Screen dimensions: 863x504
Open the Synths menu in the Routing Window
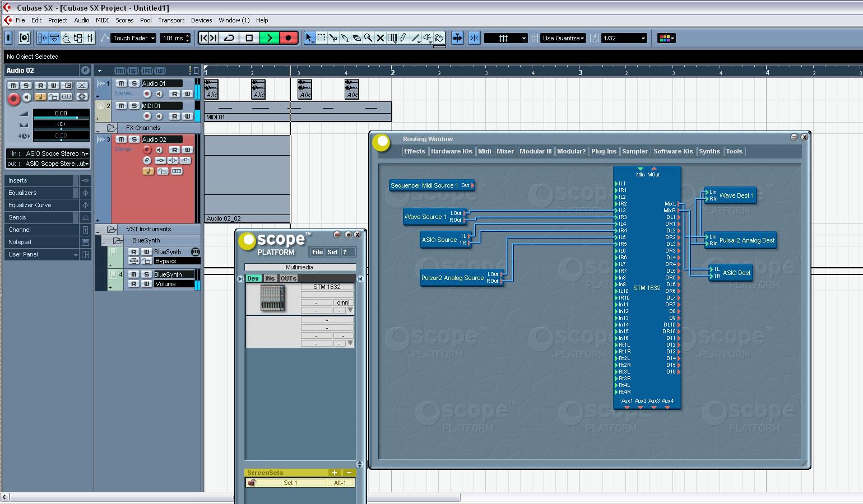tap(709, 151)
